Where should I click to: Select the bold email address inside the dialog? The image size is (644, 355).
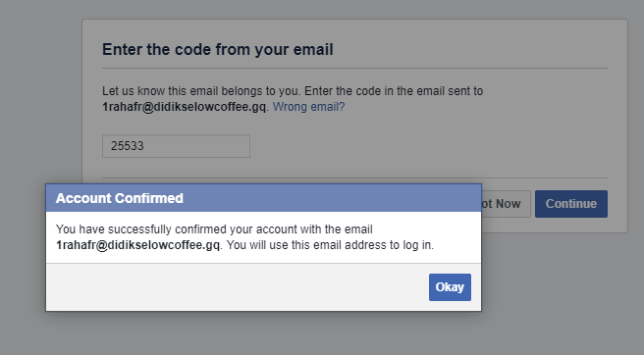tap(138, 245)
